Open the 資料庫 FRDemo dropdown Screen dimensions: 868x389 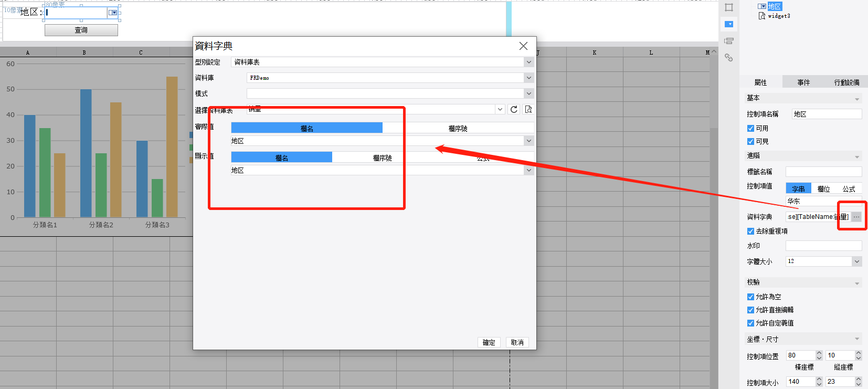click(x=529, y=78)
